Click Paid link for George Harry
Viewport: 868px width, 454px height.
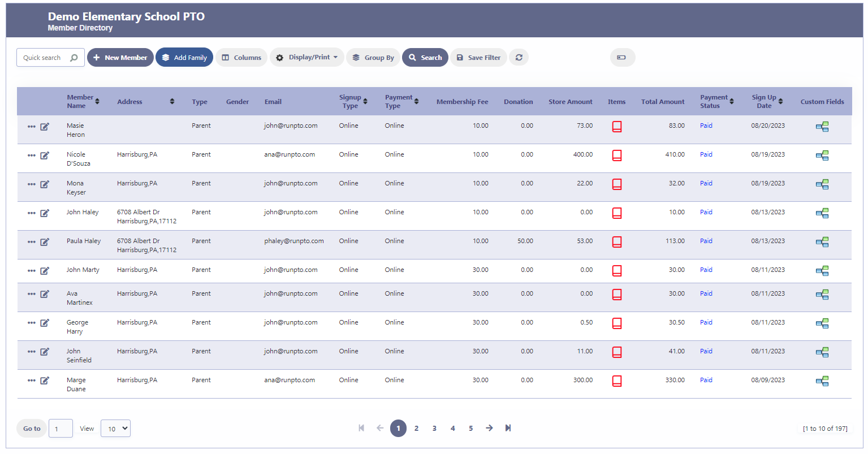[x=706, y=322]
